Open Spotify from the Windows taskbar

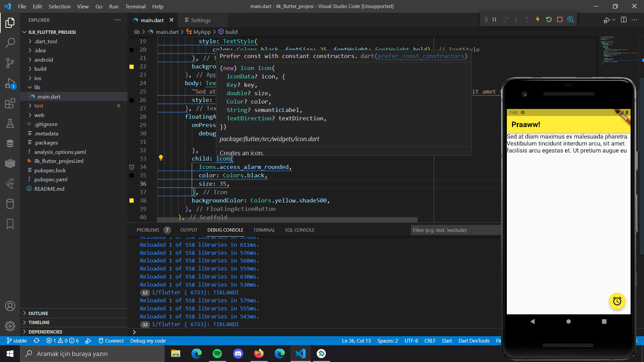(x=217, y=354)
